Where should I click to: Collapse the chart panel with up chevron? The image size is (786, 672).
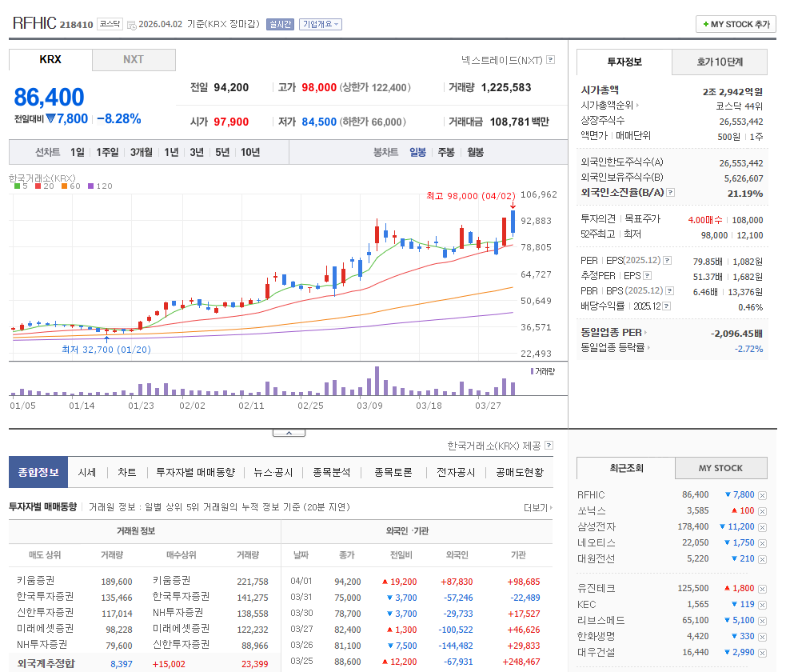click(289, 433)
